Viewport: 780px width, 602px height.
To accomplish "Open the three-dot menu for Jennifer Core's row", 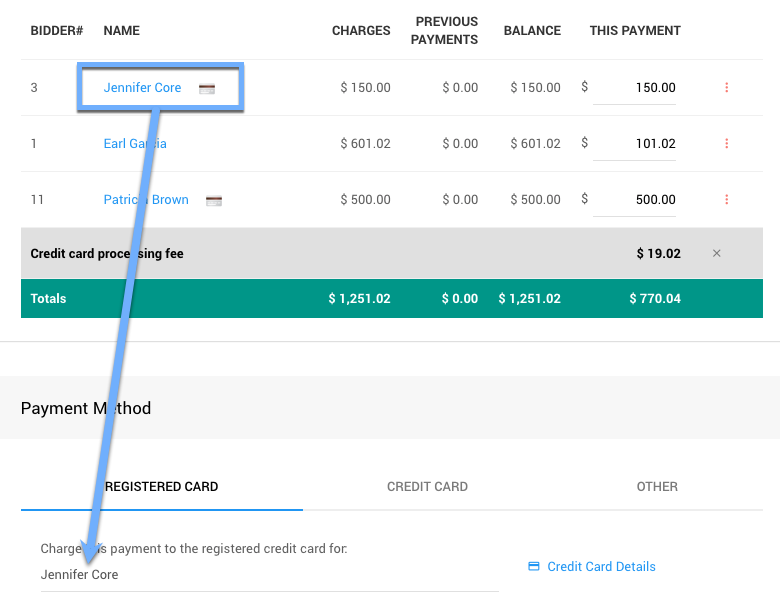I will [x=726, y=88].
